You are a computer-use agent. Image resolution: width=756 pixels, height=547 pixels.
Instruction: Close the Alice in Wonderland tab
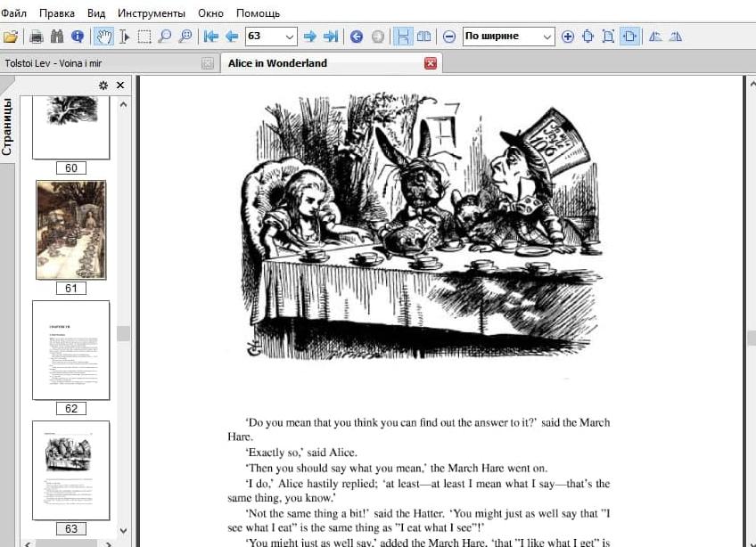(431, 63)
